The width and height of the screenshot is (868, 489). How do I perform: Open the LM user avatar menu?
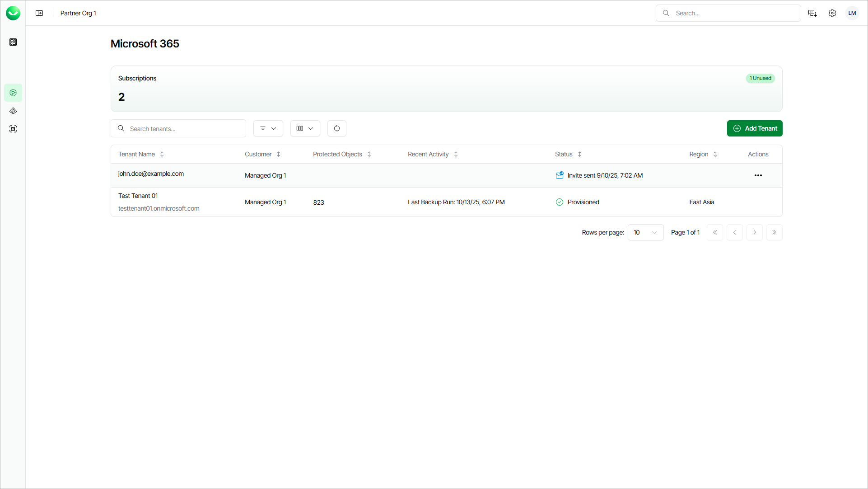[852, 13]
